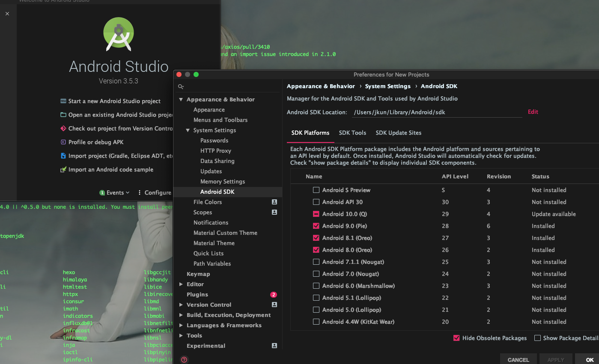Click the CANCEL button

click(x=518, y=359)
